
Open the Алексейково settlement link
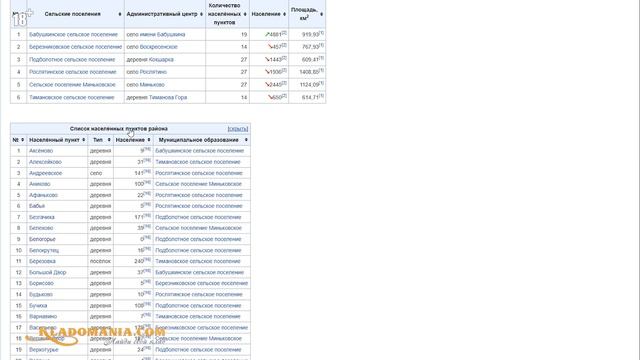pyautogui.click(x=45, y=162)
